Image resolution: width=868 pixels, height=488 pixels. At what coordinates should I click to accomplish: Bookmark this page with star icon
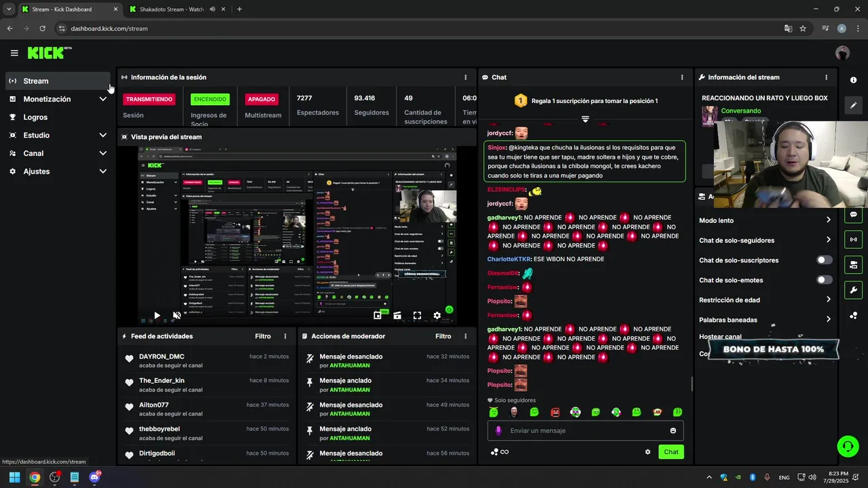[803, 28]
